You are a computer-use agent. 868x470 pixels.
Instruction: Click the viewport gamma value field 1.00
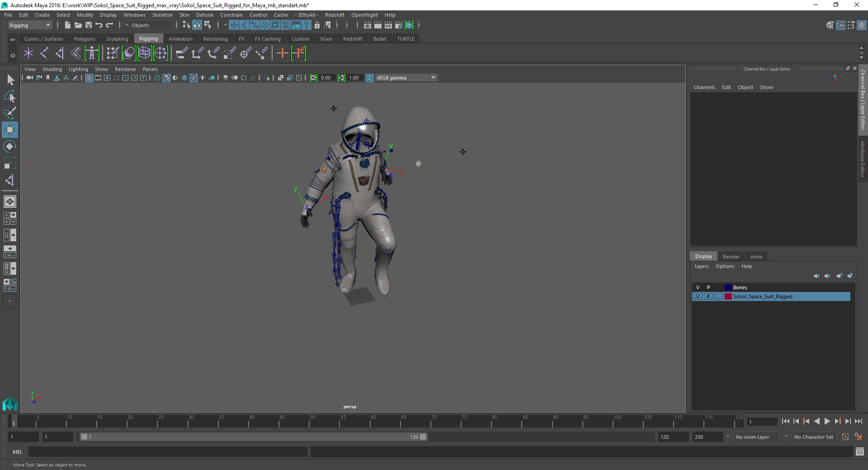click(354, 78)
